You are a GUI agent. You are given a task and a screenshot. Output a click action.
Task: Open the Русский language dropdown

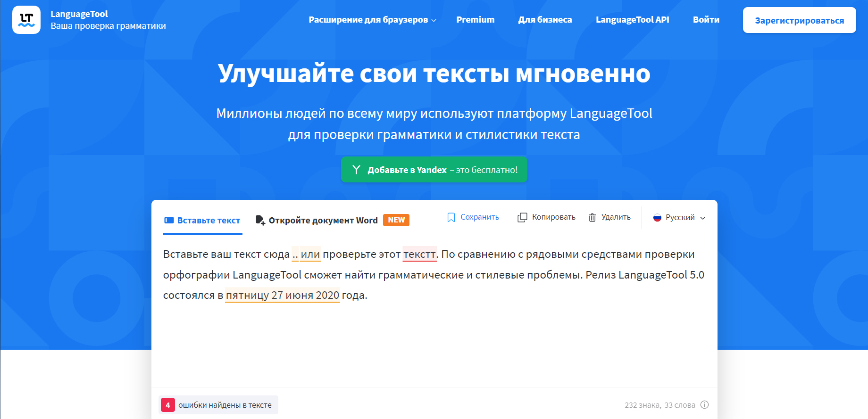pos(679,218)
